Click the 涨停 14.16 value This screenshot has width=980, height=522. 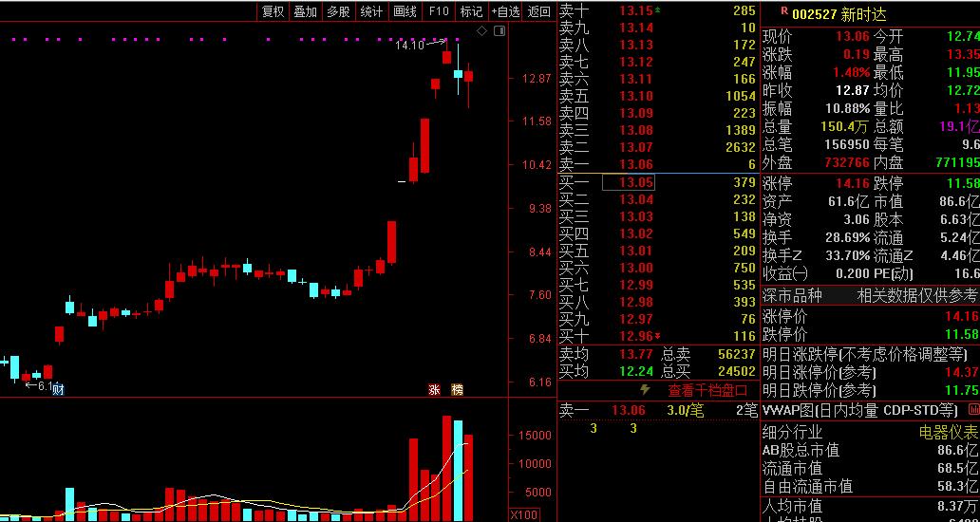pos(853,183)
